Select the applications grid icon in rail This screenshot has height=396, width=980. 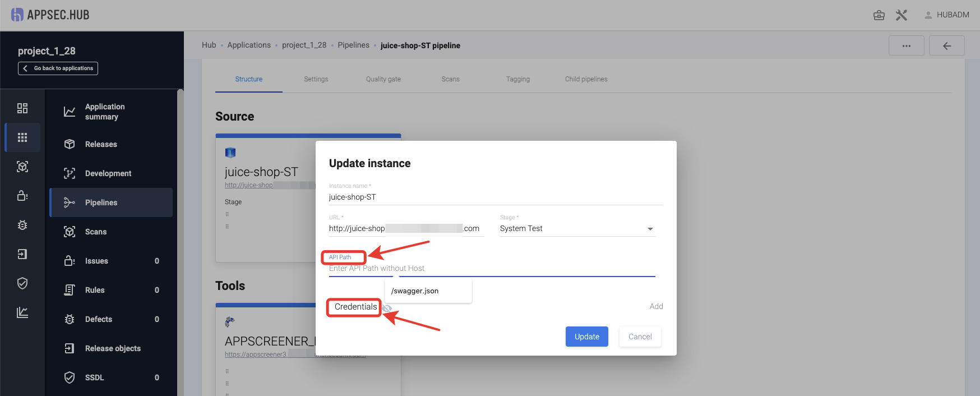click(22, 137)
